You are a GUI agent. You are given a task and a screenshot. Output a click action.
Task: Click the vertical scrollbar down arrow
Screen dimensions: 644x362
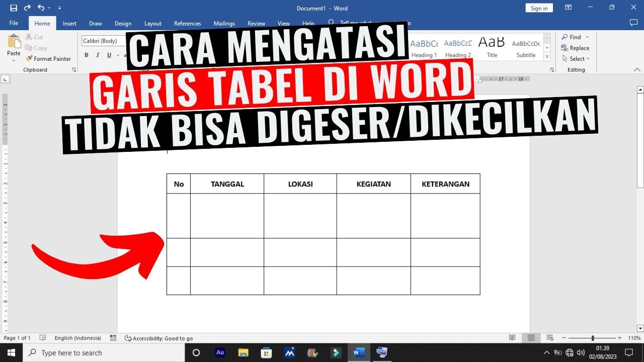640,328
